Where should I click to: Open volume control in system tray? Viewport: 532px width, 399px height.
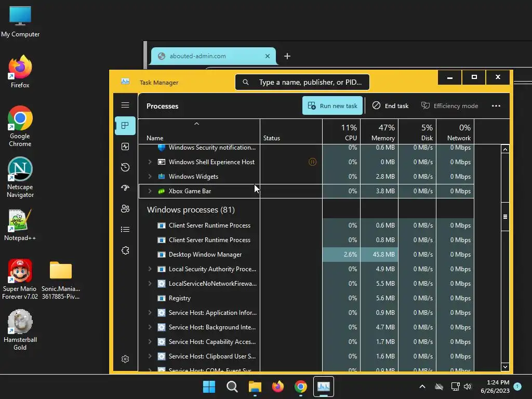[468, 387]
